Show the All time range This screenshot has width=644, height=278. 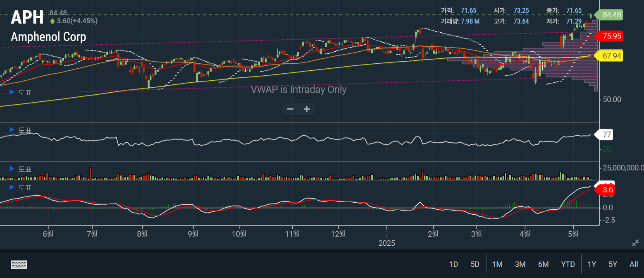(x=634, y=264)
